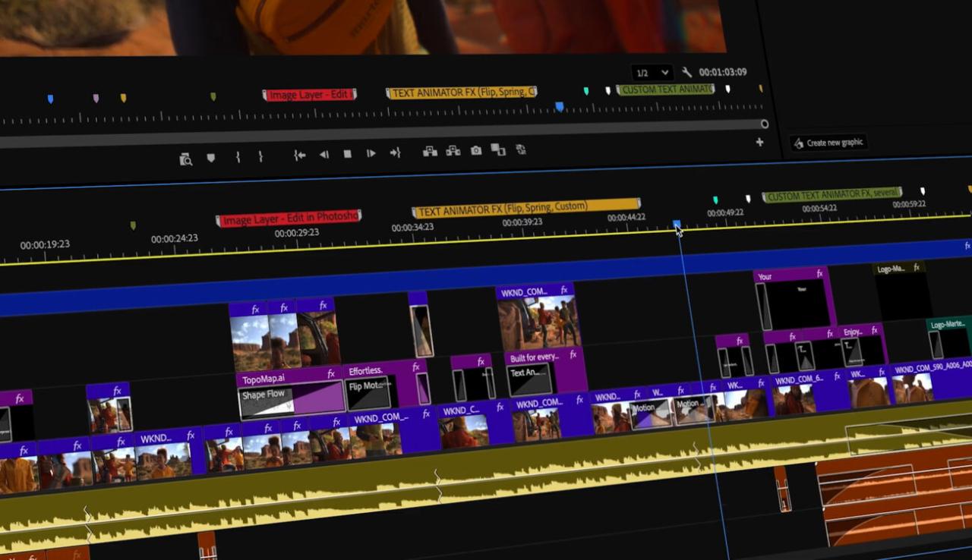This screenshot has height=560, width=972.
Task: Click the Lift icon
Action: tap(429, 151)
